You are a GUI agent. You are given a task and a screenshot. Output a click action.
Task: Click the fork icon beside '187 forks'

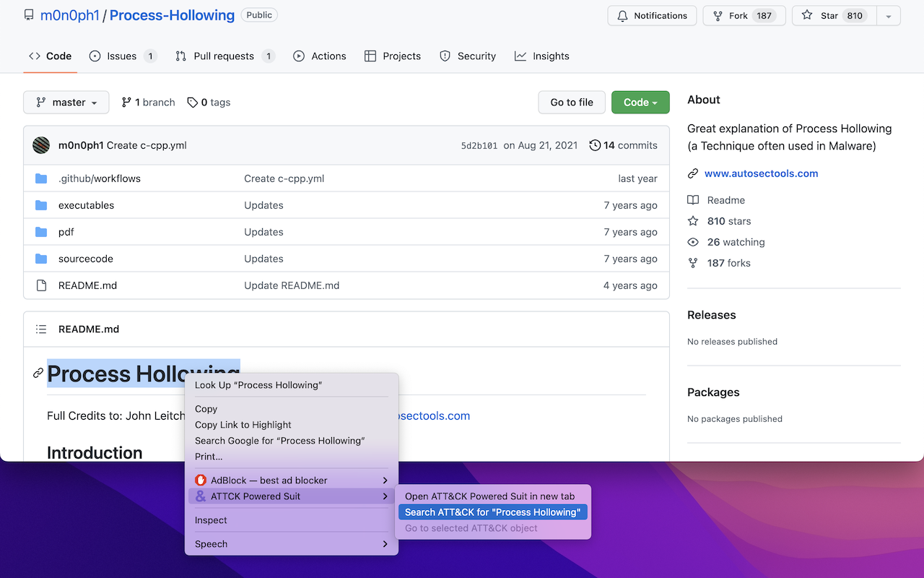coord(693,263)
